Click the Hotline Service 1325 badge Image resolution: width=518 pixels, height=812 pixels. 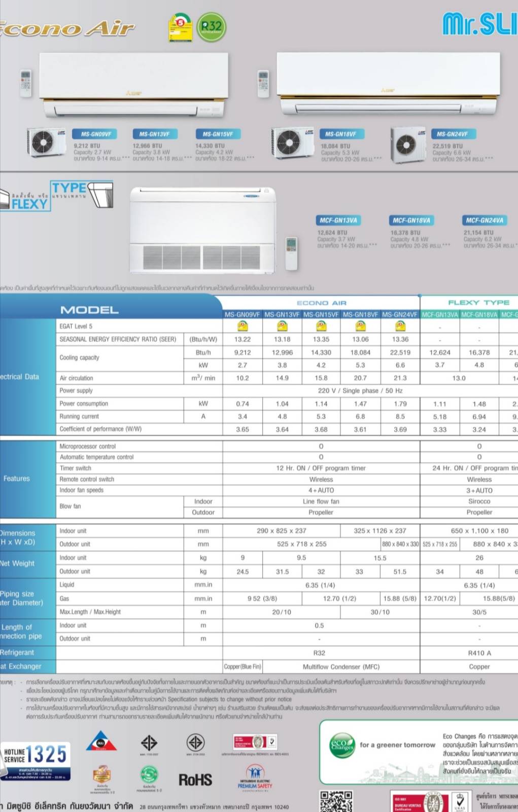pos(35,761)
